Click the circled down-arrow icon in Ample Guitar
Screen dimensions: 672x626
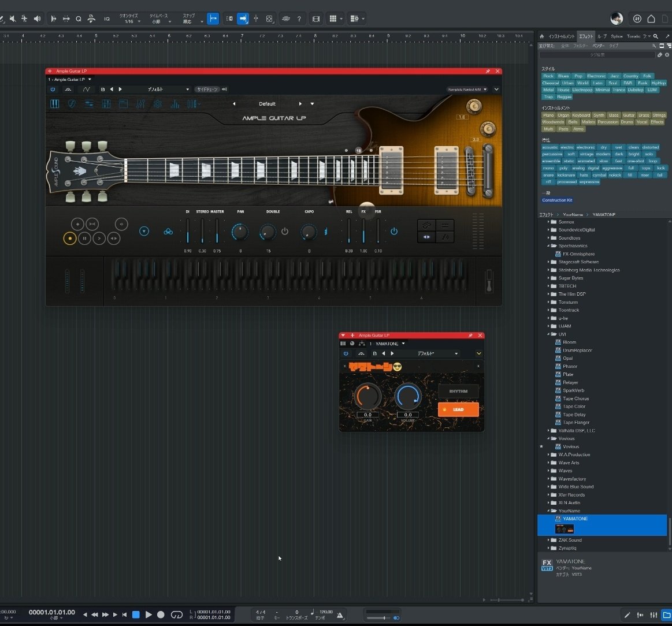[x=144, y=232]
